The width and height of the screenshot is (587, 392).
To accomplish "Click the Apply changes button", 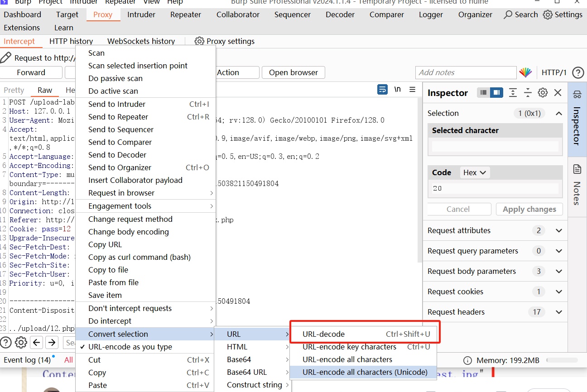I will point(529,209).
